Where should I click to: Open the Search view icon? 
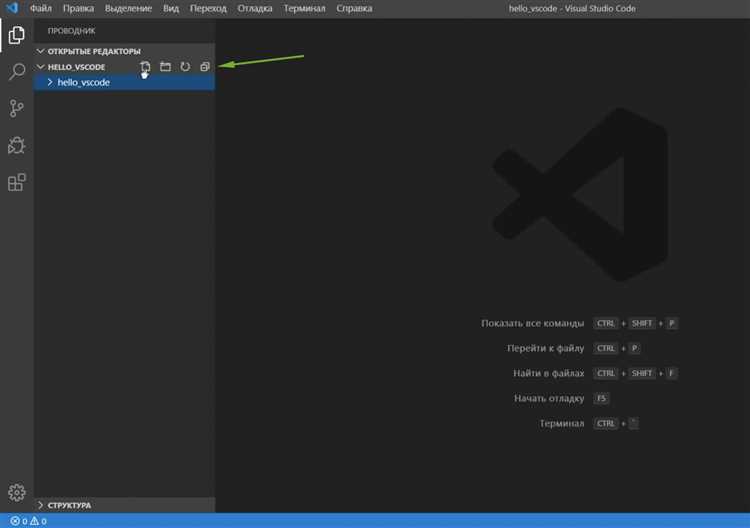[x=16, y=72]
